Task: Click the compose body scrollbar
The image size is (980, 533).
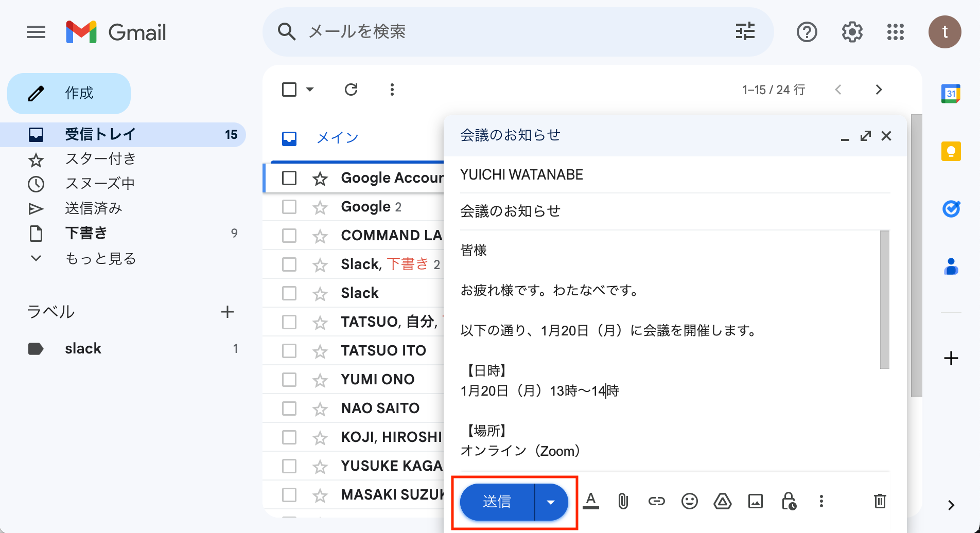Action: pos(885,299)
